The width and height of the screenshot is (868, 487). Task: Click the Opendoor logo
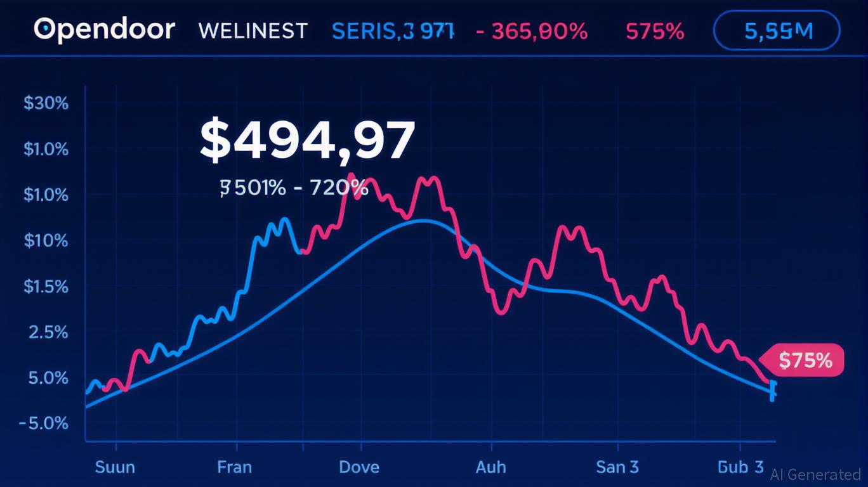point(104,30)
